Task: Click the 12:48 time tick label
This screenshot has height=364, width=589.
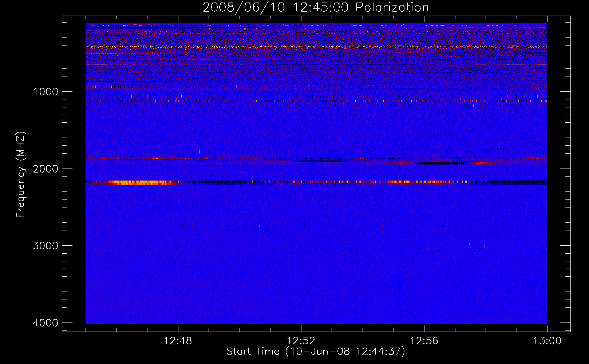Action: point(178,341)
